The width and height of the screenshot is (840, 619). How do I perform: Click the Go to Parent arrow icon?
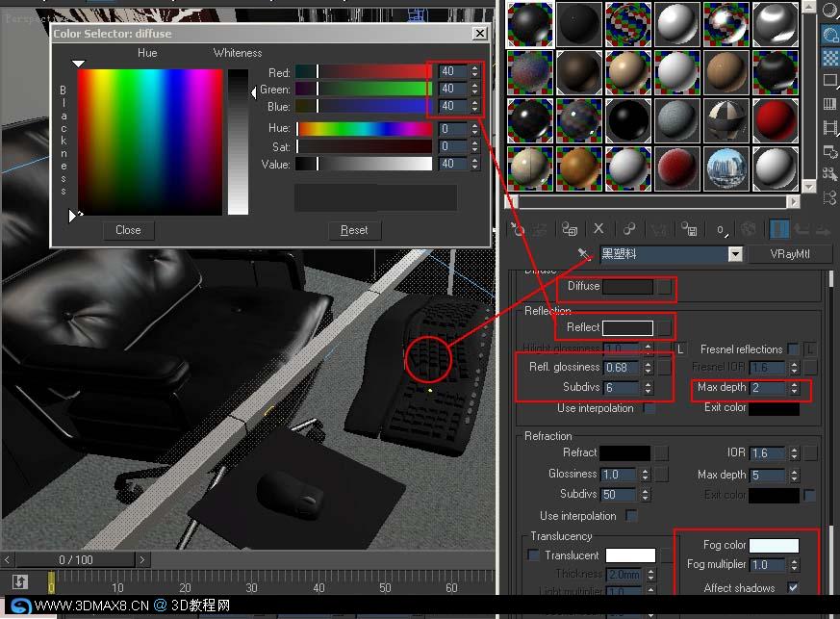click(802, 229)
